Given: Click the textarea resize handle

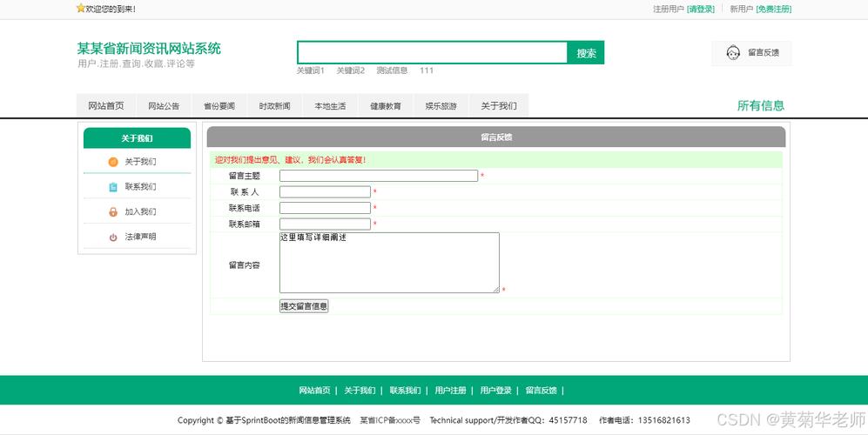Looking at the screenshot, I should 496,290.
